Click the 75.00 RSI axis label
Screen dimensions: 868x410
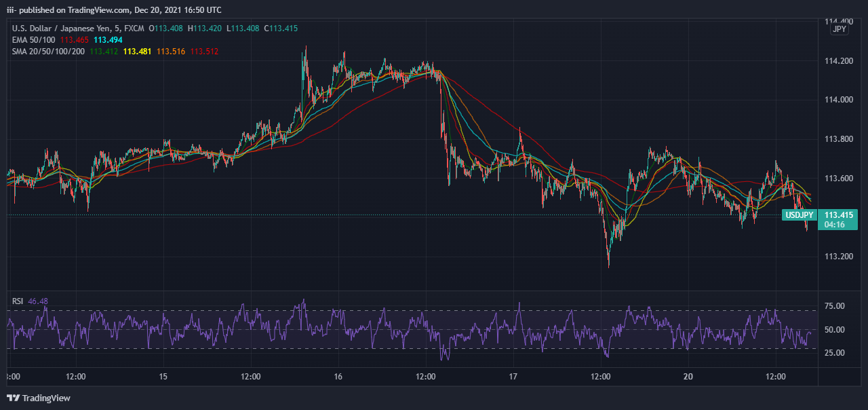tap(835, 306)
